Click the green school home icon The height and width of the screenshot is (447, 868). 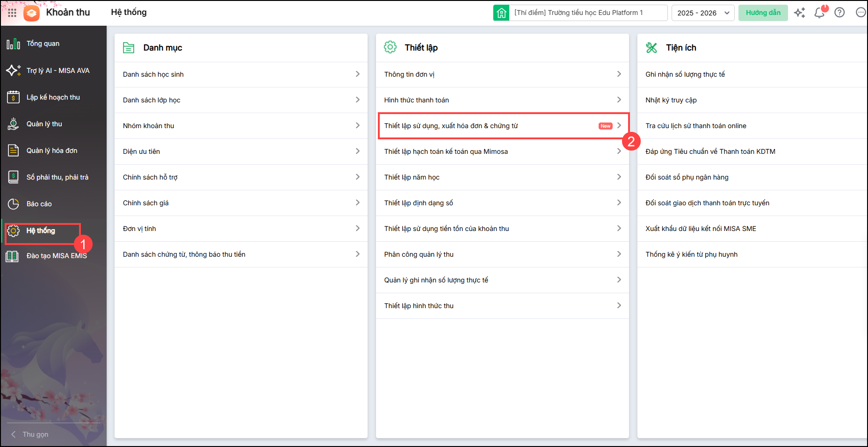coord(501,13)
